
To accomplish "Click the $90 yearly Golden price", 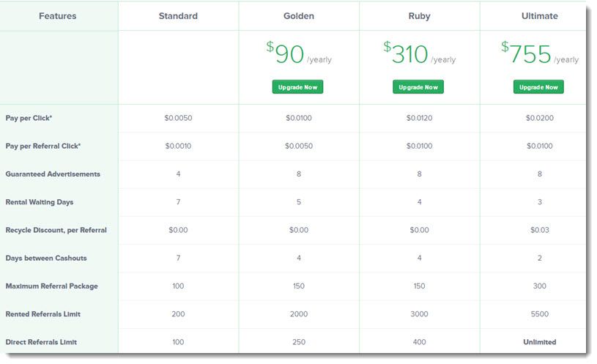I will 299,53.
